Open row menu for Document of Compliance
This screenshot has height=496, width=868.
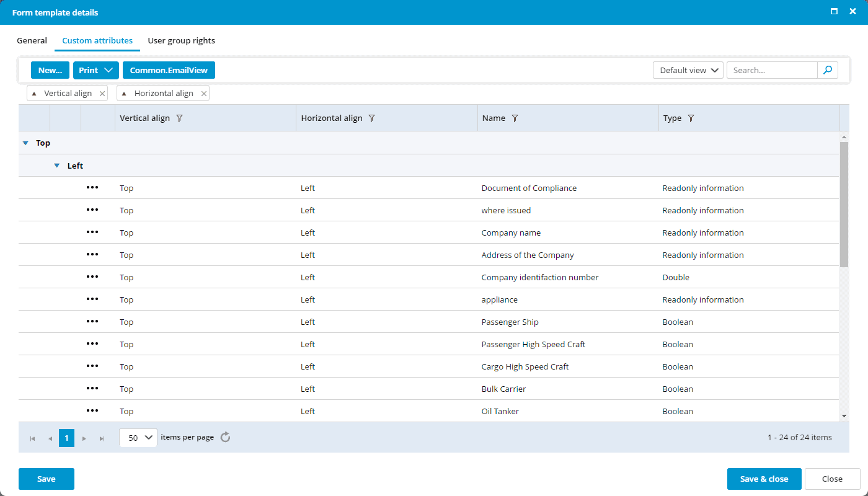point(92,188)
